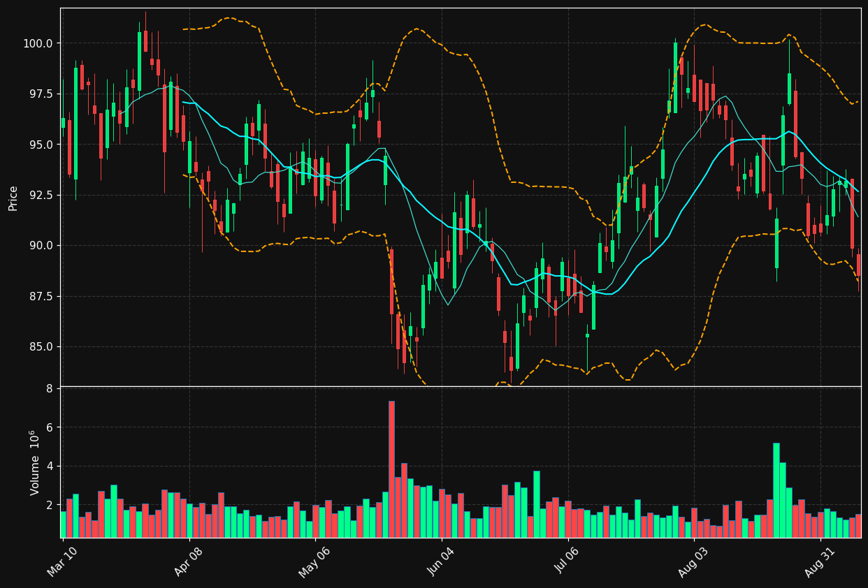Viewport: 868px width, 588px height.
Task: Click the tallest red volume bar above 7 million
Action: (x=391, y=469)
